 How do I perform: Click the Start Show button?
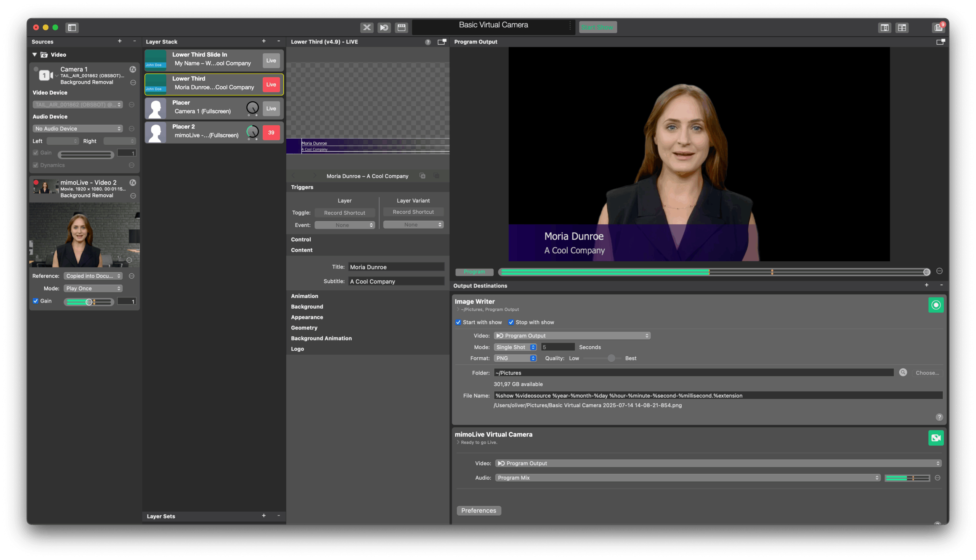[597, 27]
